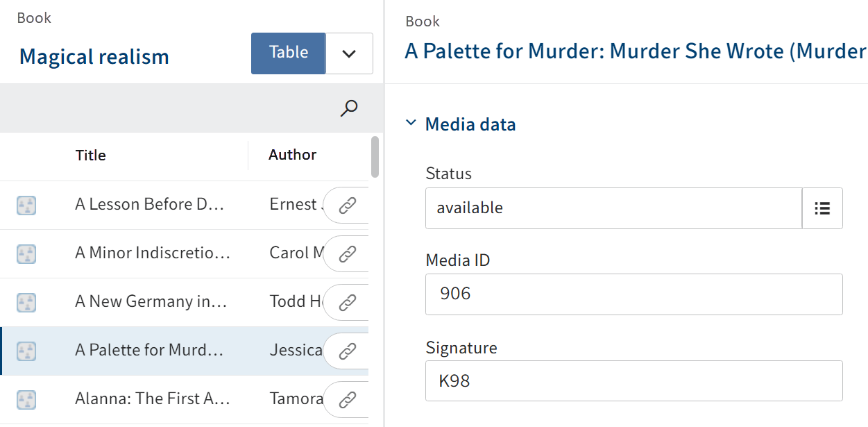
Task: Click the search magnifier icon
Action: [x=349, y=108]
